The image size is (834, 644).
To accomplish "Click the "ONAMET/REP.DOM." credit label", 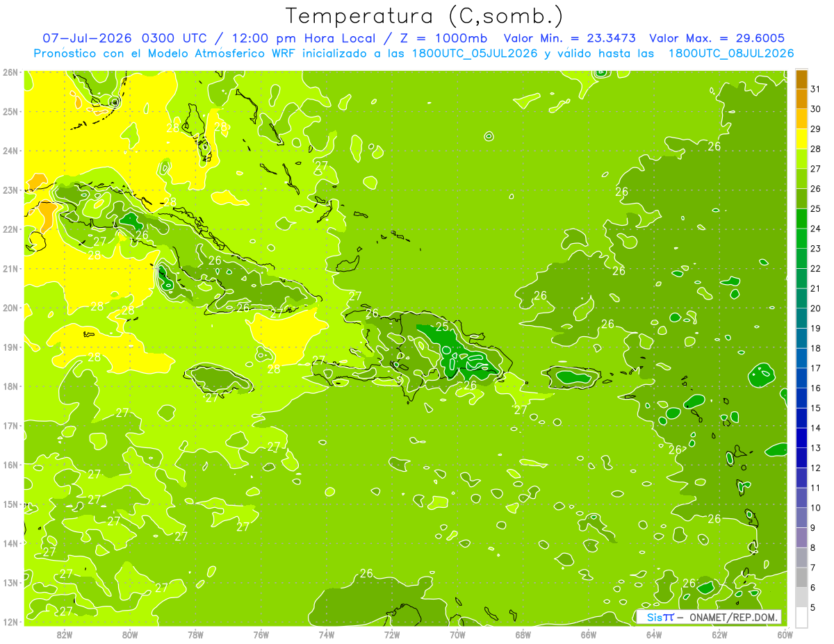I will (734, 617).
